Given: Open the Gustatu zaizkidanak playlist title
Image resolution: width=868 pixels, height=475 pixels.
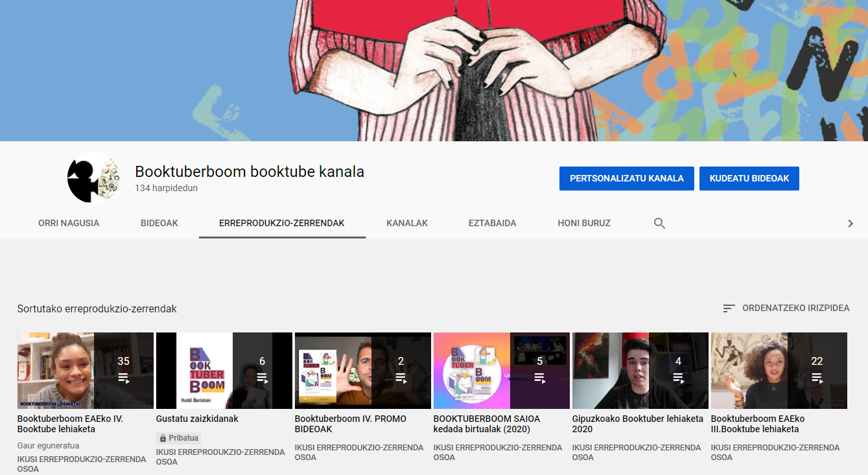Looking at the screenshot, I should [197, 419].
